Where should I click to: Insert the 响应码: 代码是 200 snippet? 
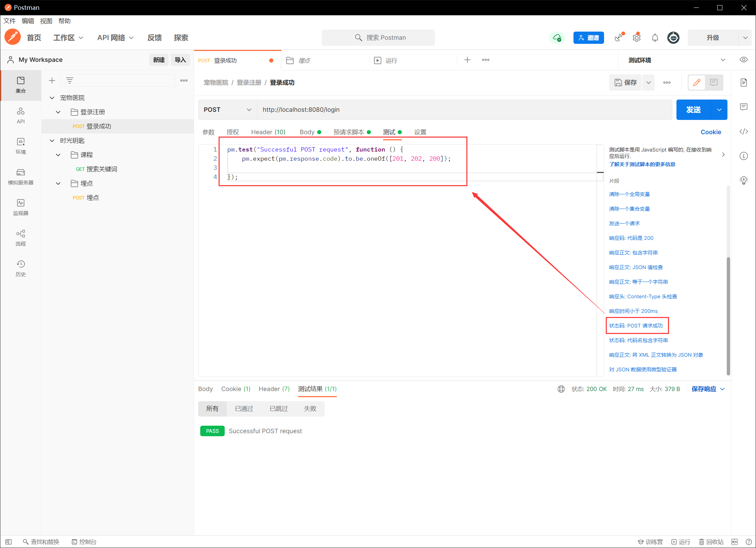[631, 238]
